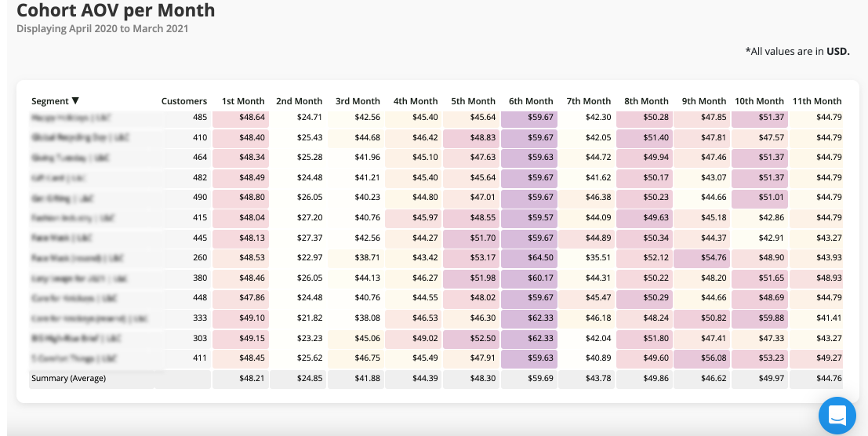Click the customers value 490

[x=200, y=198]
